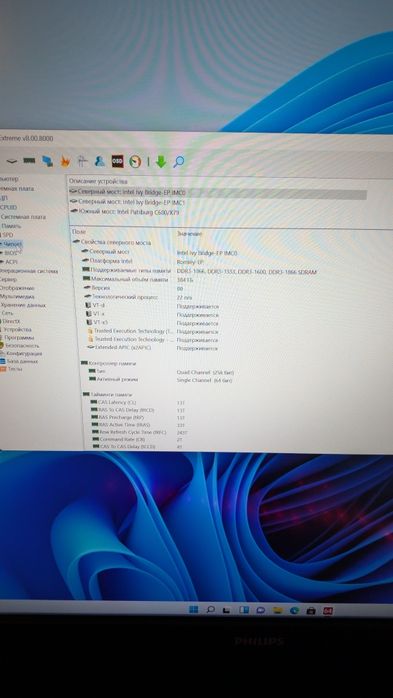The width and height of the screenshot is (393, 698).
Task: Open Microsoft Store from the taskbar
Action: pyautogui.click(x=311, y=611)
